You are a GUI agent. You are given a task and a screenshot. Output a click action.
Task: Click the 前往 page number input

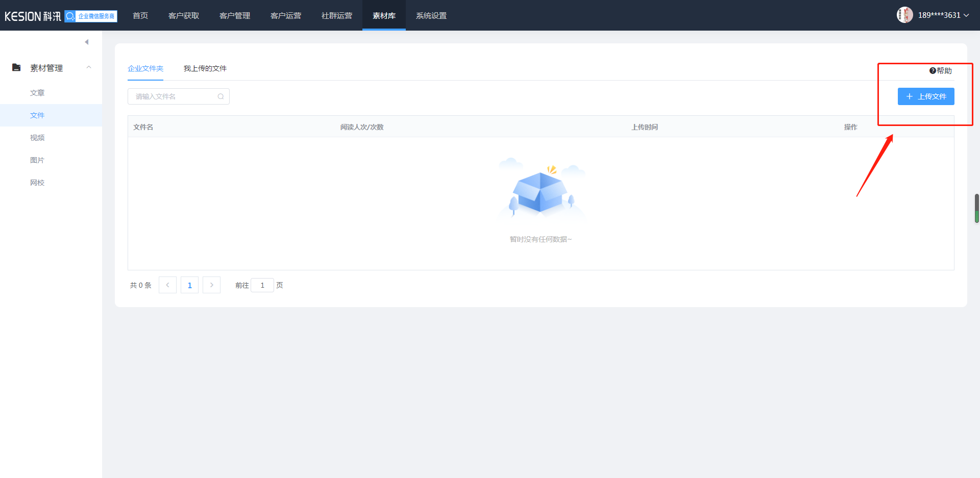pyautogui.click(x=262, y=285)
